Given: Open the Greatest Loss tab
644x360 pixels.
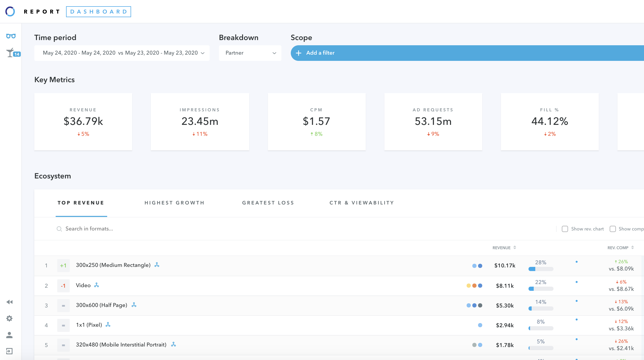Looking at the screenshot, I should tap(268, 203).
